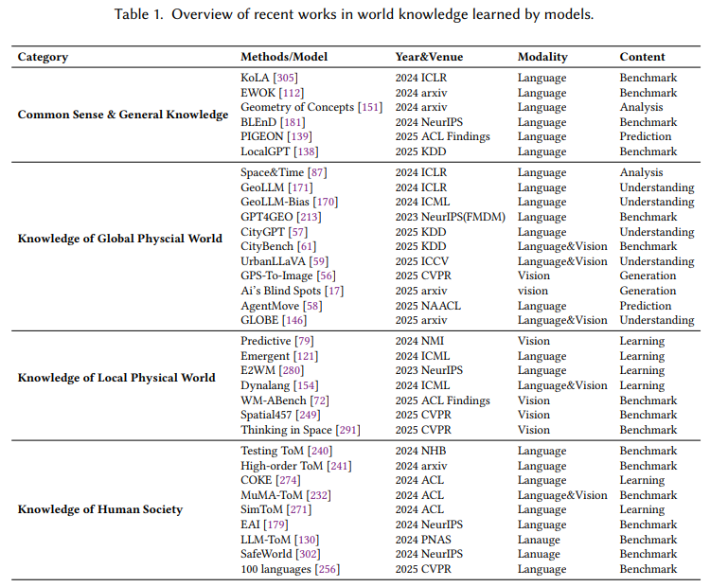Click 'Knowledge of Local Physical World' cell
728x587 pixels.
click(x=116, y=378)
